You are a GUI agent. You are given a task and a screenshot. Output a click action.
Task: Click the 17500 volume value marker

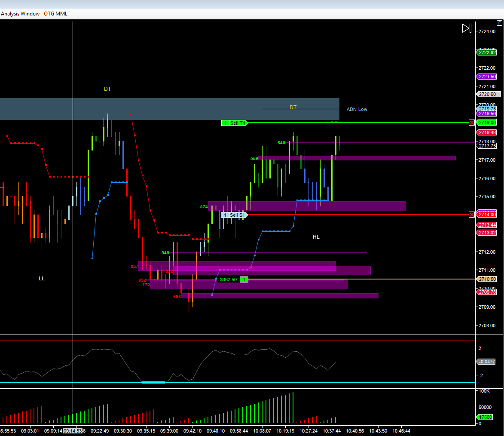(x=485, y=417)
